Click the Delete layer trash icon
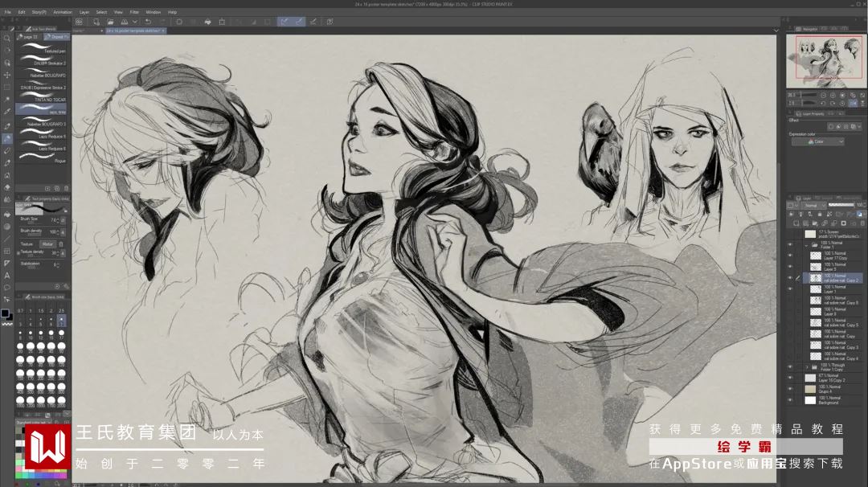 pos(862,223)
